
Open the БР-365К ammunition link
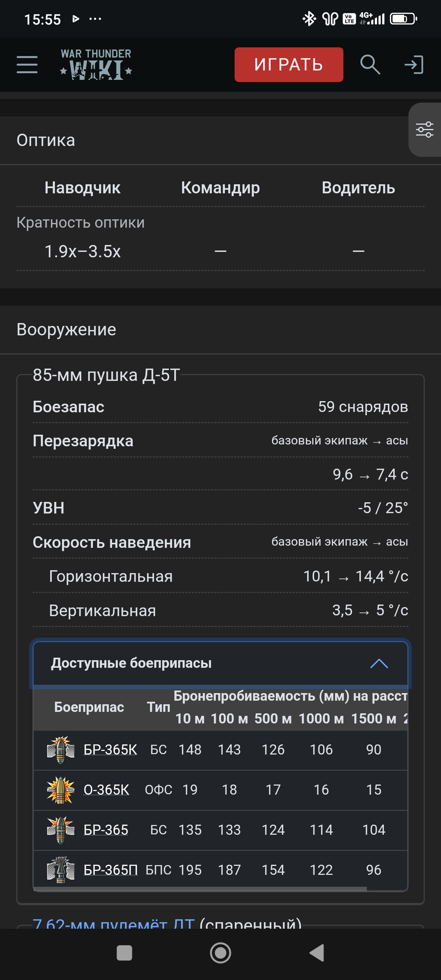point(110,749)
